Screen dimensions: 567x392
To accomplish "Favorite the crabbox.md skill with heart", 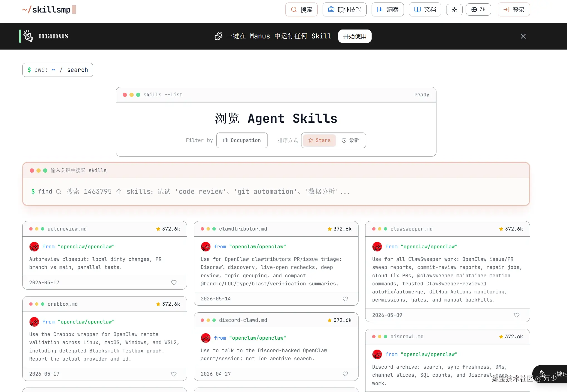I will (174, 374).
